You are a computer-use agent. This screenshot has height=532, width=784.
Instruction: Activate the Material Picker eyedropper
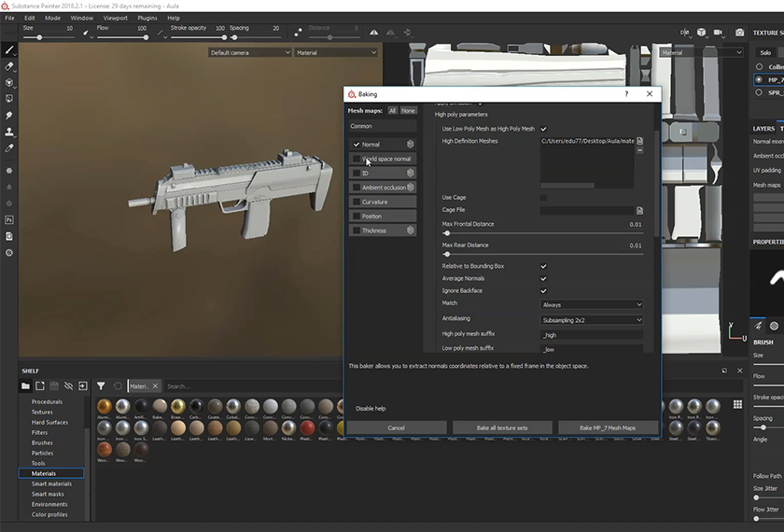pos(9,148)
